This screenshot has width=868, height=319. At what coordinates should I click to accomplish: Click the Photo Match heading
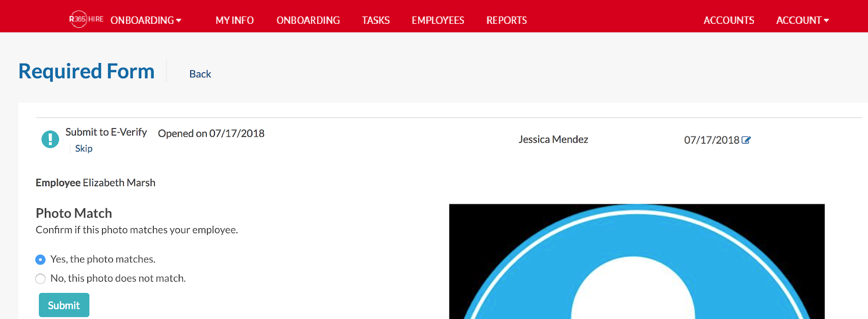(x=74, y=213)
